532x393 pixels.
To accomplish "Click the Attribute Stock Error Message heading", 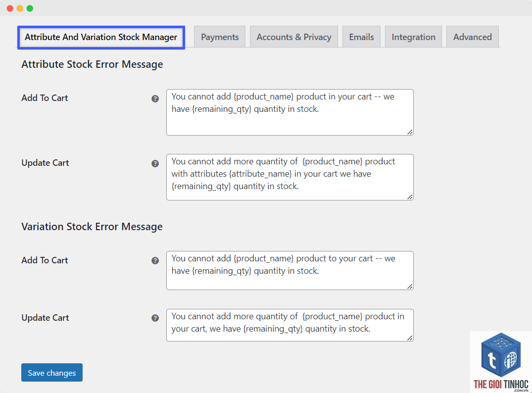I will (x=92, y=64).
